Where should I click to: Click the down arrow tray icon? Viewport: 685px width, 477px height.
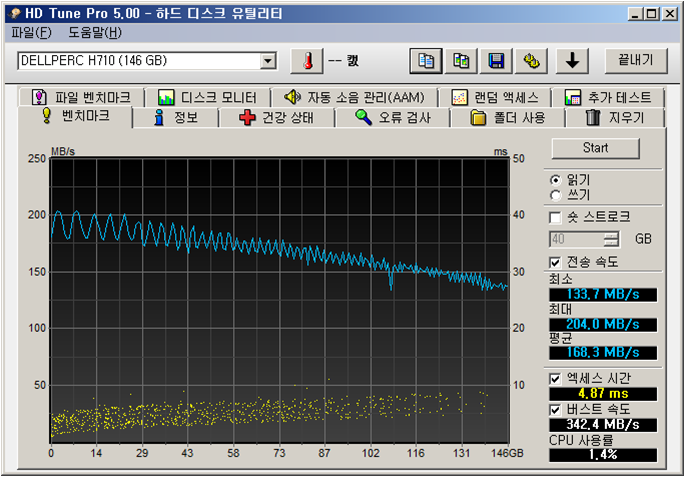click(572, 61)
